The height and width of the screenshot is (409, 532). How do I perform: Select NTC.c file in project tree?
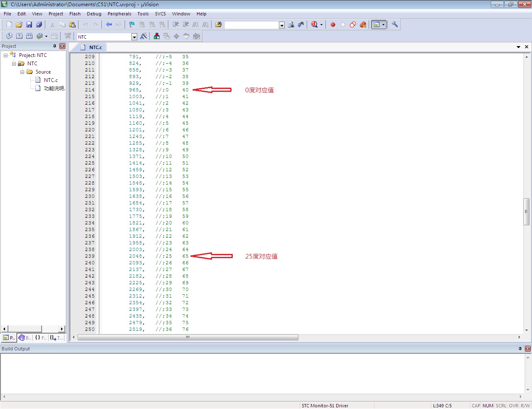[x=51, y=80]
